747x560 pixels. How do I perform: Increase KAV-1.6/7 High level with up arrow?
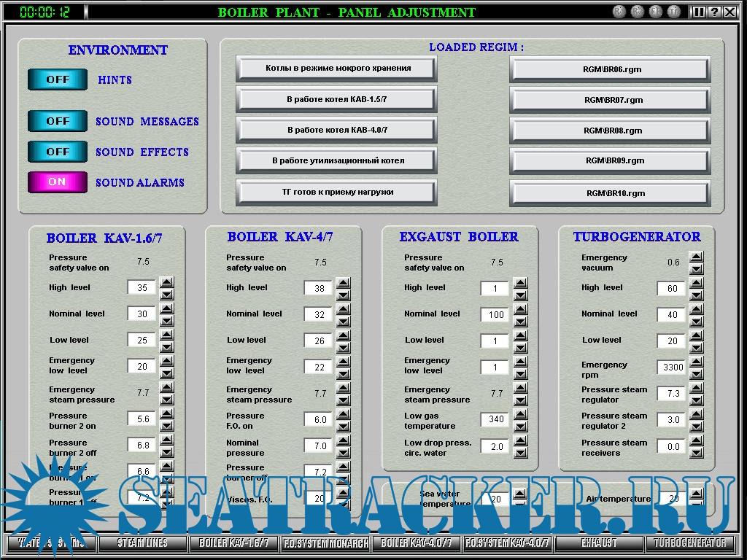(166, 282)
